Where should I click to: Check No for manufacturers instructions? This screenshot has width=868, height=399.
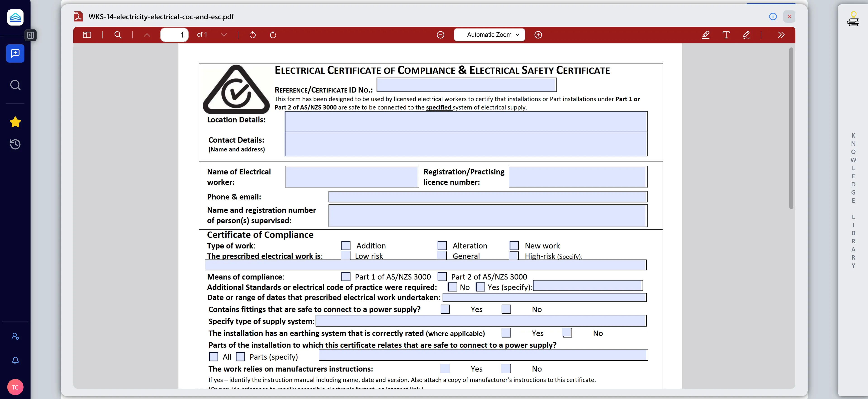click(506, 369)
